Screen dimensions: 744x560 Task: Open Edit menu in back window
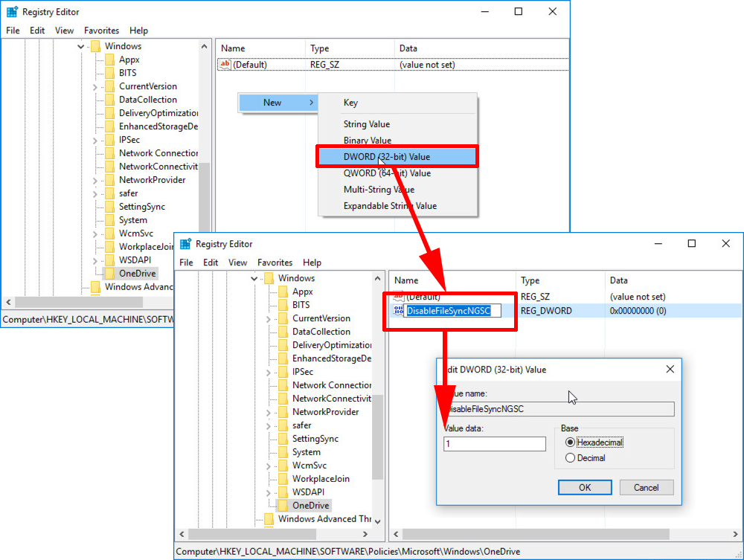point(37,30)
